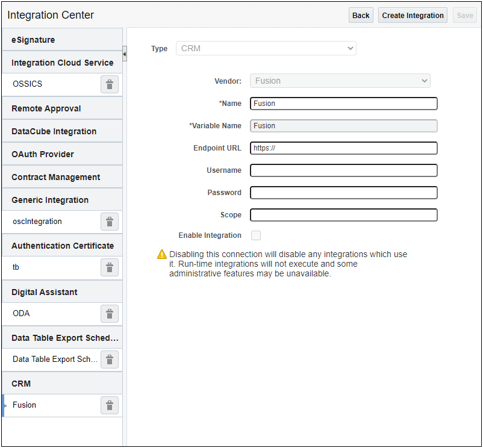The image size is (483, 448).
Task: Open the Remote Approval section
Action: [46, 108]
